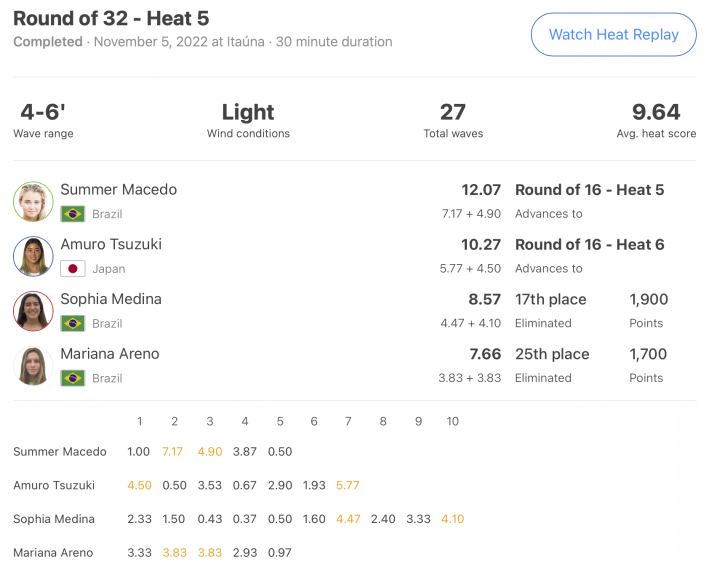Click Brazil flag under Summer Macedo
The image size is (709, 571).
coord(73,214)
